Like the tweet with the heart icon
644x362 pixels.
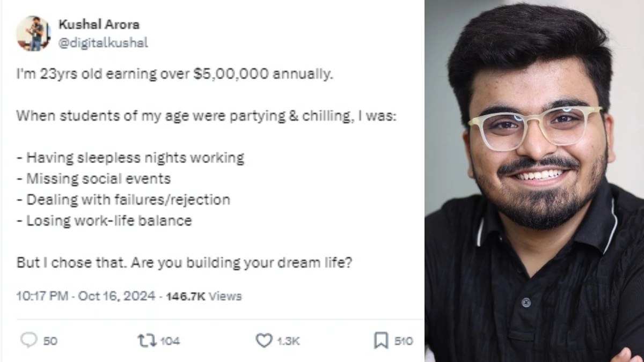(x=264, y=340)
